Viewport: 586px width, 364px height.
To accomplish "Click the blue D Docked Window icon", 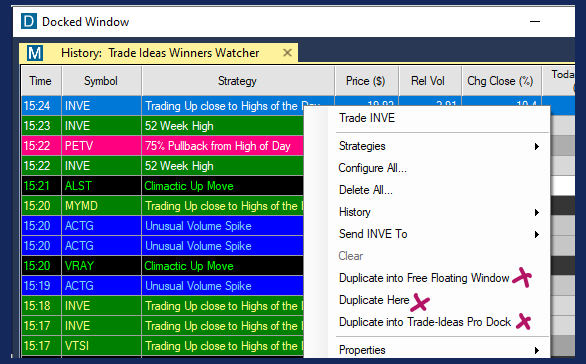I will (29, 21).
